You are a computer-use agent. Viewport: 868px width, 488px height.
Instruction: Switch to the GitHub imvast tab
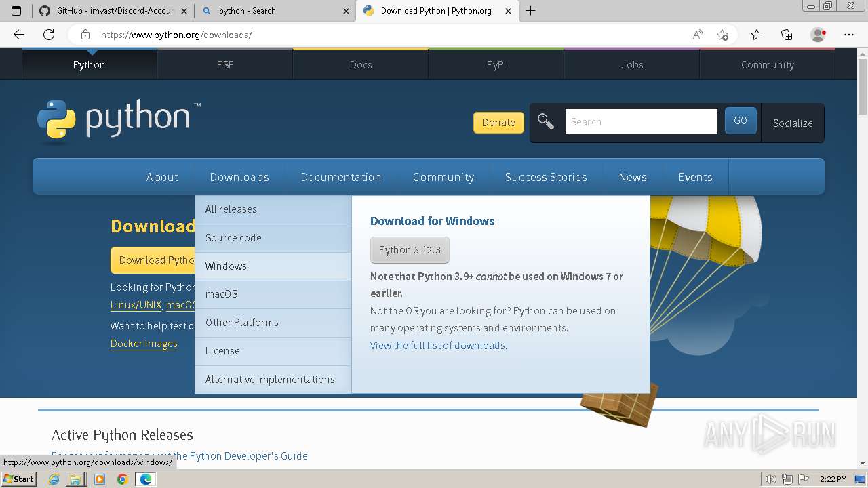point(113,11)
